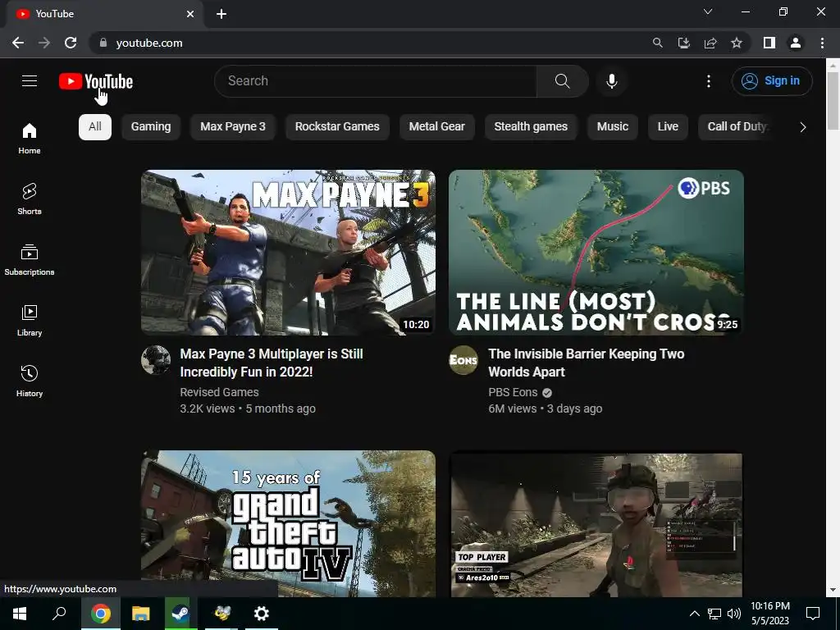Viewport: 840px width, 630px height.
Task: Open Max Payne 3 video thumbnail
Action: tap(288, 253)
